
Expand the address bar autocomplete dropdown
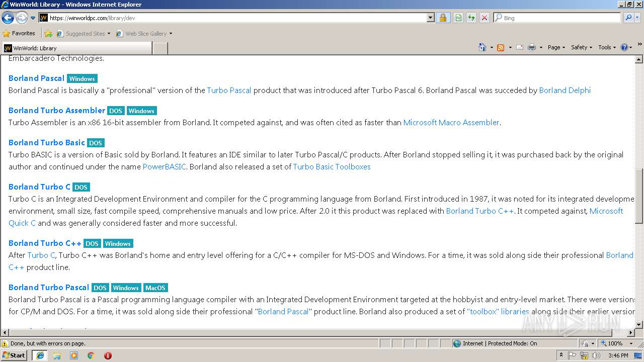[x=431, y=18]
